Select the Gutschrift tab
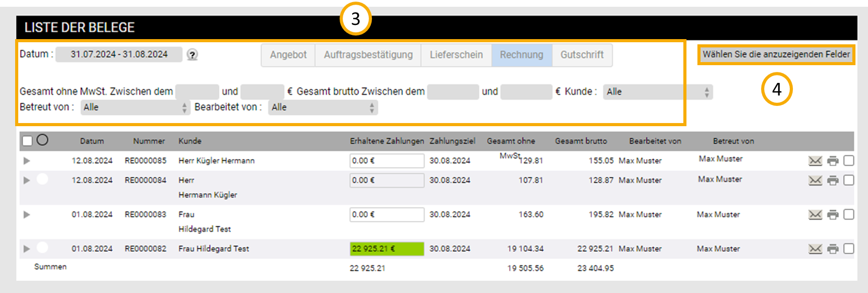The width and height of the screenshot is (868, 293). click(x=582, y=55)
